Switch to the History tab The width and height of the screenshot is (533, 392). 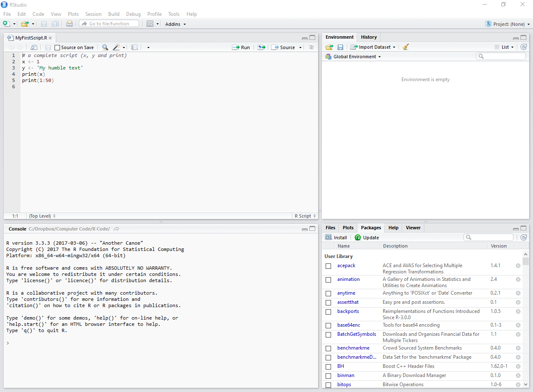pyautogui.click(x=369, y=37)
